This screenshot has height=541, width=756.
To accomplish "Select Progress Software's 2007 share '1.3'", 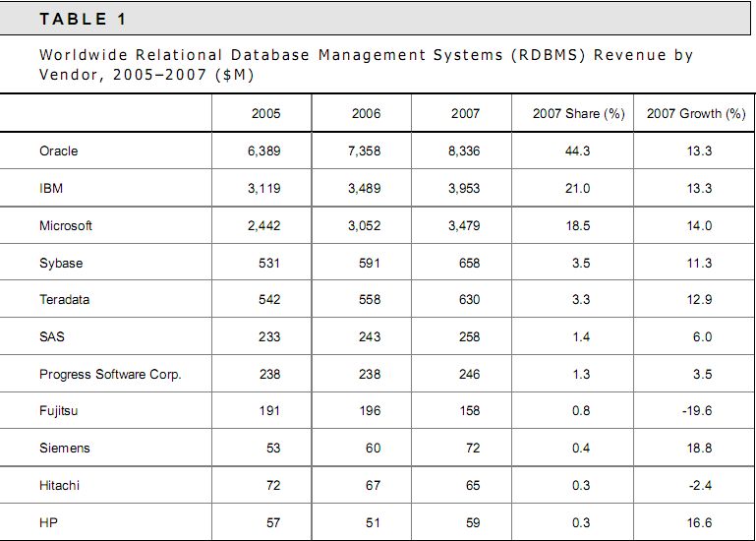I will pyautogui.click(x=581, y=374).
